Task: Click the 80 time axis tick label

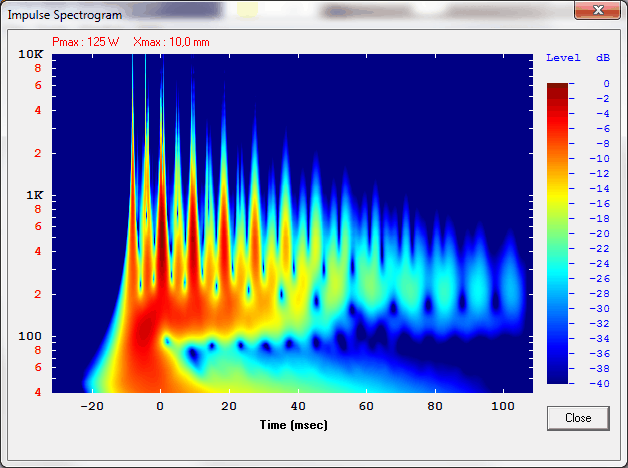Action: (x=435, y=406)
